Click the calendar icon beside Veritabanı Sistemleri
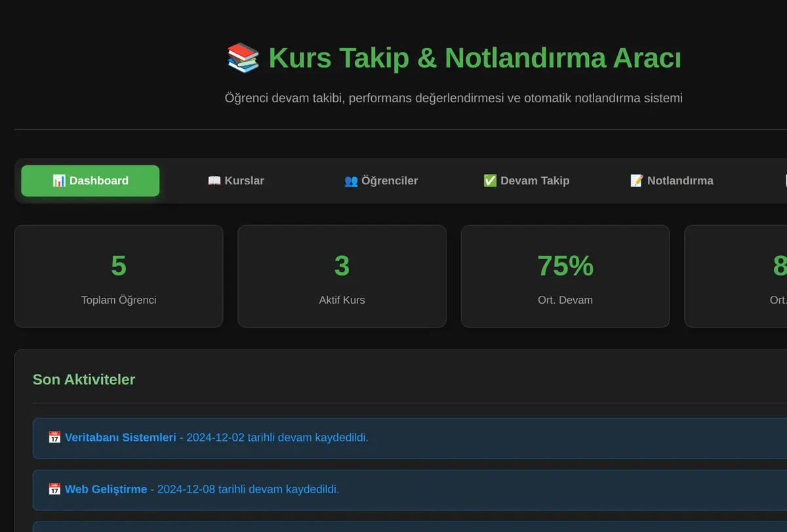Image resolution: width=787 pixels, height=532 pixels. pos(55,438)
